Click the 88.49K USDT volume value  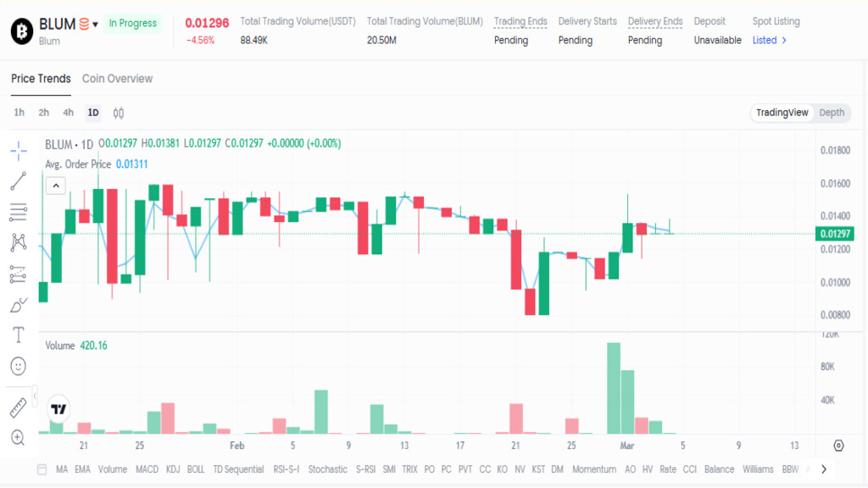254,41
